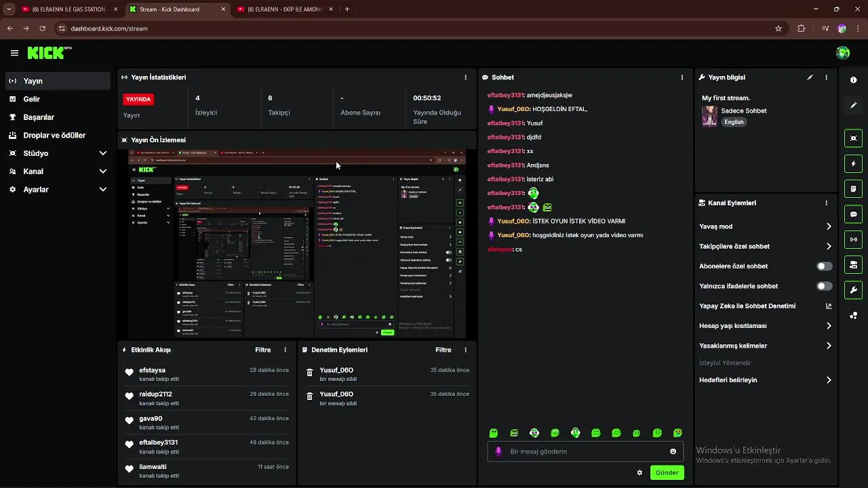Toggle the wrench icon in right rail

tap(854, 289)
